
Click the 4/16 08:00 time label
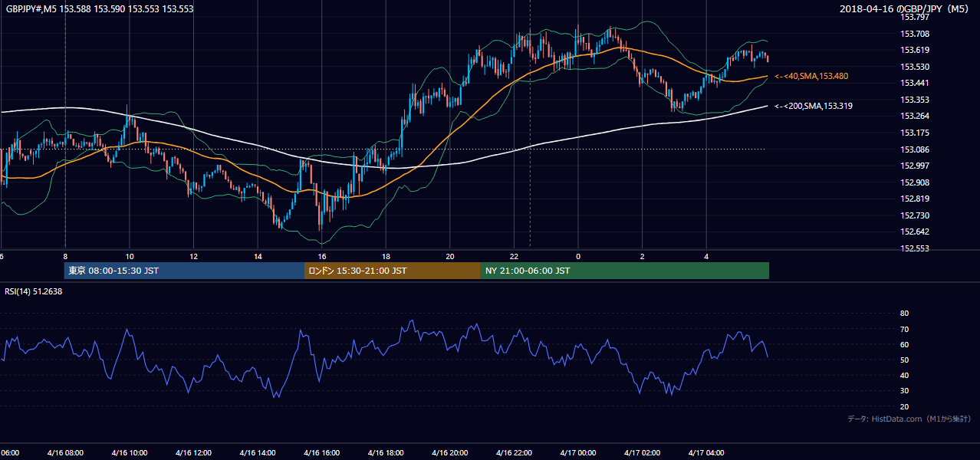coord(65,453)
